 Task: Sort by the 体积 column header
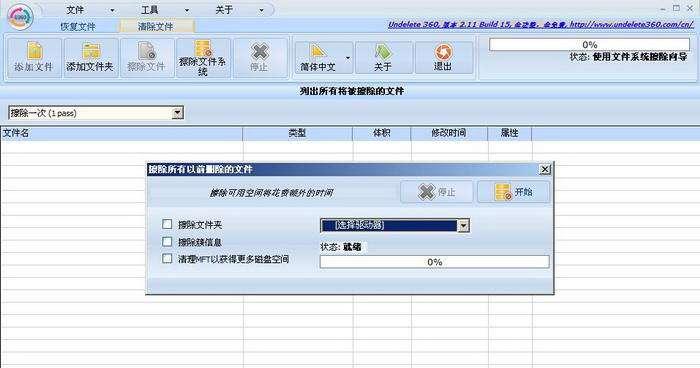click(382, 133)
